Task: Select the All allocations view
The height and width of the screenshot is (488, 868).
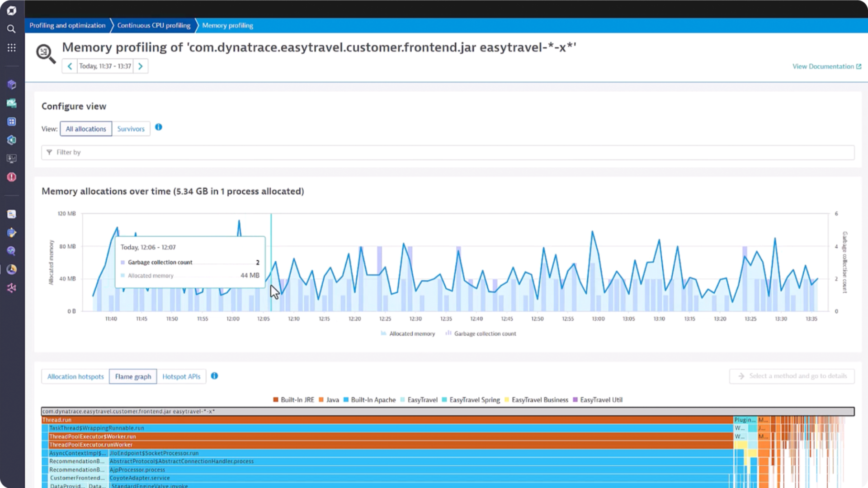Action: point(86,129)
